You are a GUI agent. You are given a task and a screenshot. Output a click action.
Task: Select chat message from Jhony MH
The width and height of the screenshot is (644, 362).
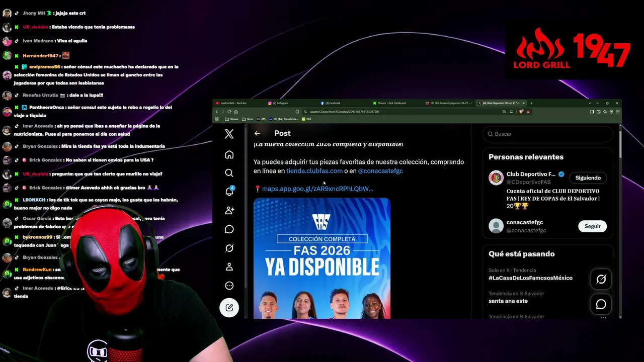pos(44,13)
